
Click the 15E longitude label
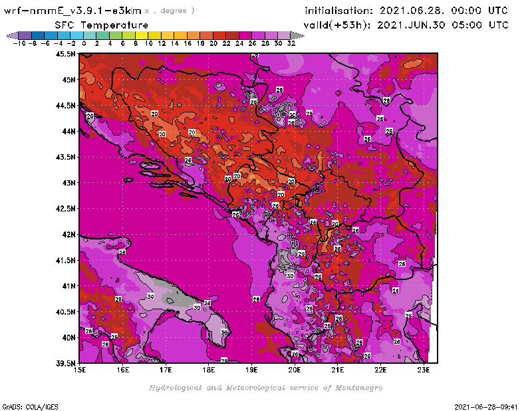pos(80,370)
